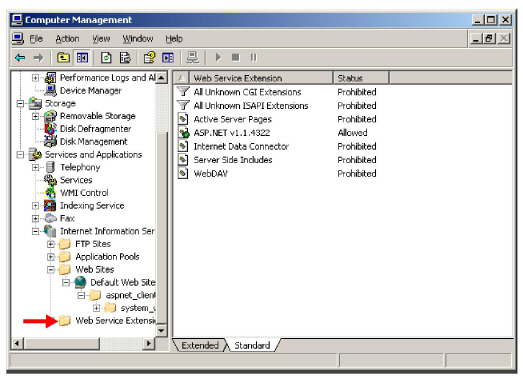Expand the Telephony node
523x389 pixels.
tap(35, 167)
